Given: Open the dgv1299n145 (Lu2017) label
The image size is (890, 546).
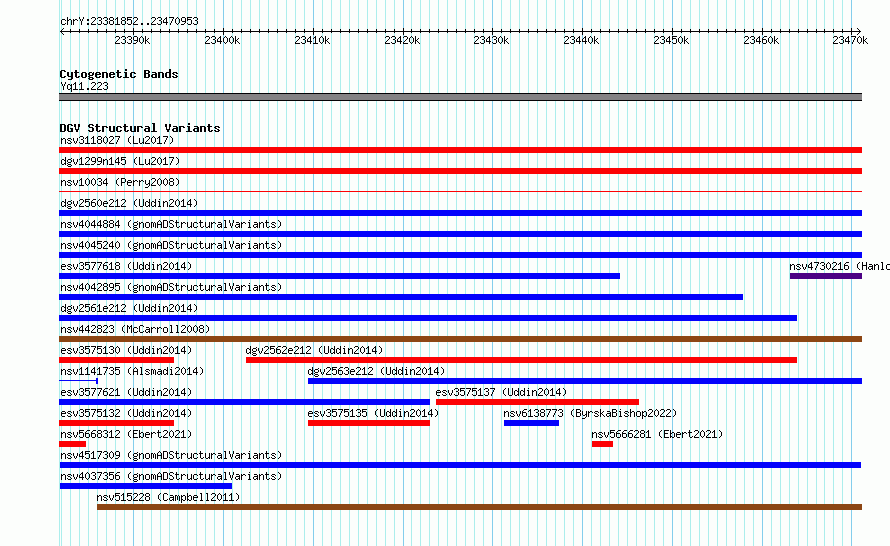Looking at the screenshot, I should coord(120,161).
